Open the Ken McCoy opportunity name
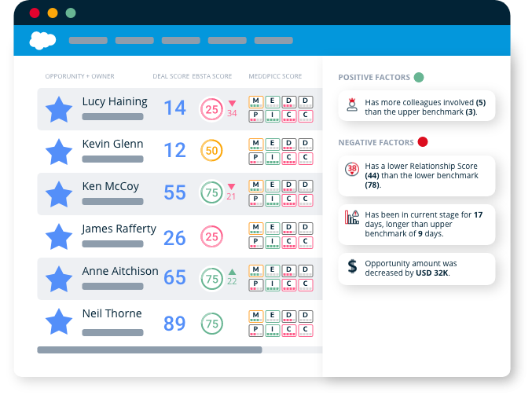The image size is (532, 399). coord(111,186)
